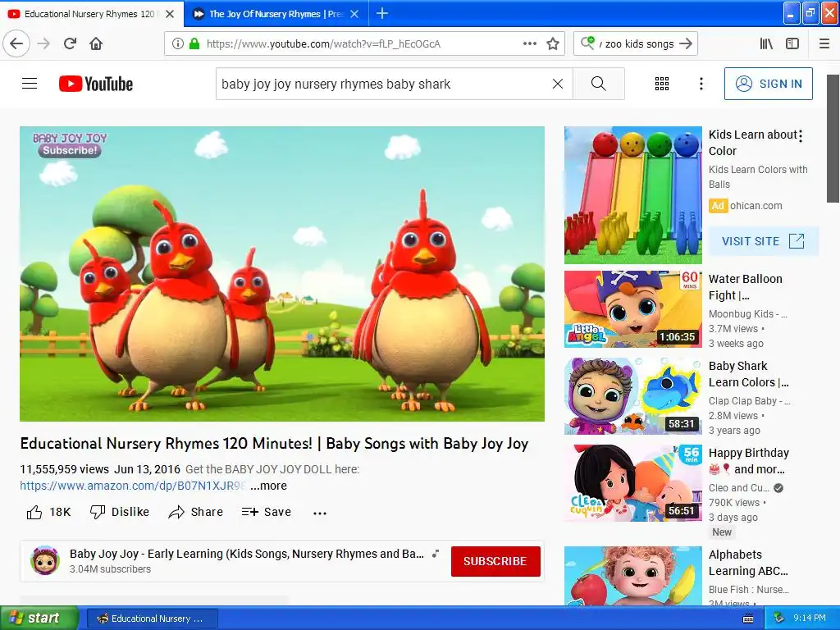The image size is (840, 630).
Task: Open Baby Shark Learn Colors title
Action: click(748, 374)
